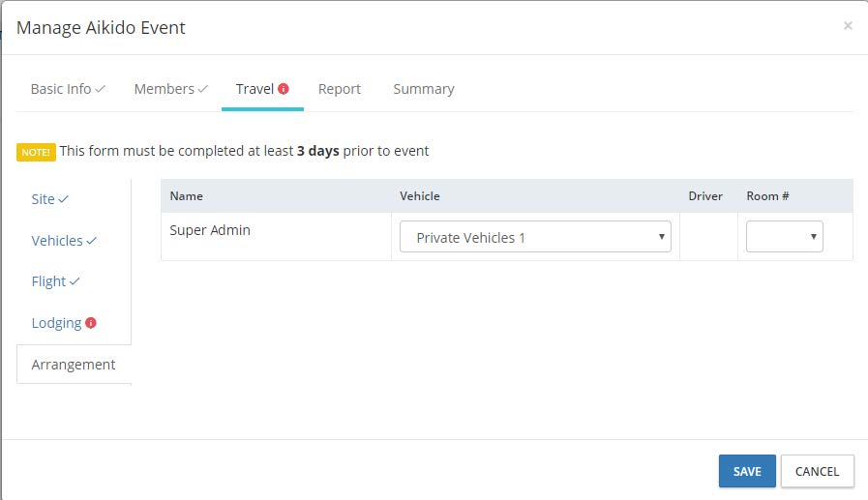The image size is (868, 500).
Task: Click the Manage Aikido Event title
Action: point(101,28)
